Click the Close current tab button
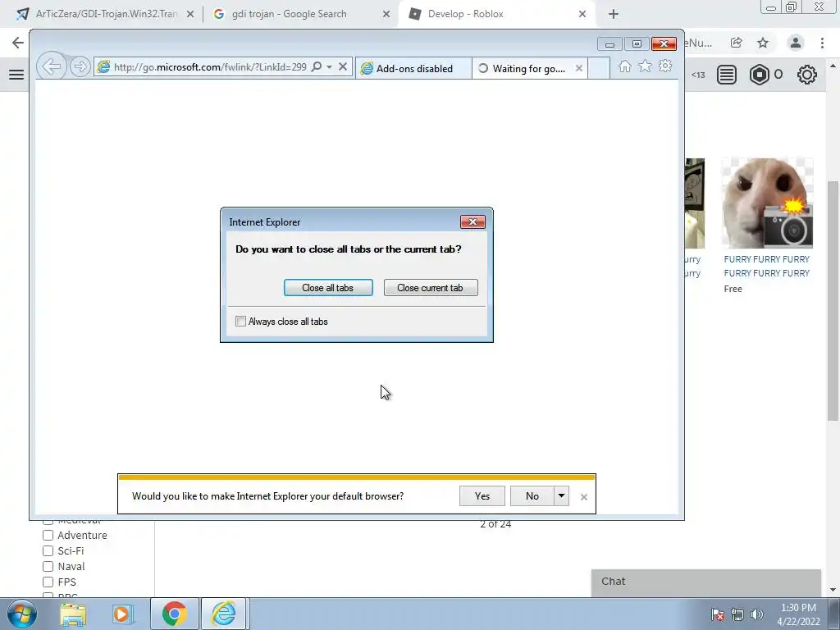 point(431,288)
